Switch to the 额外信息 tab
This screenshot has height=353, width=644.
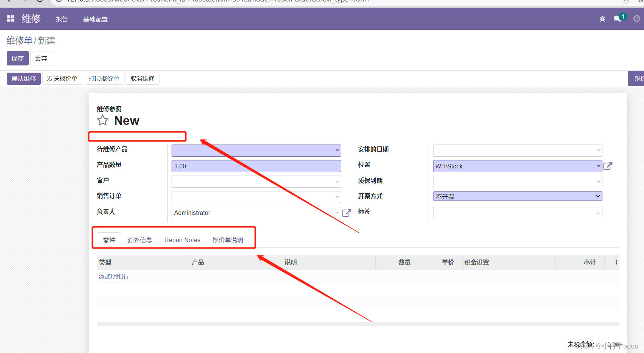tap(140, 240)
